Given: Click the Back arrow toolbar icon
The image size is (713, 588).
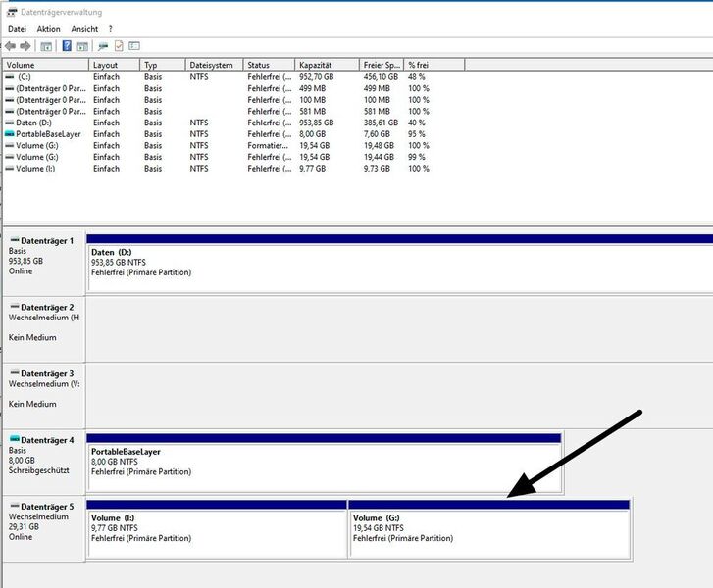Looking at the screenshot, I should click(11, 46).
